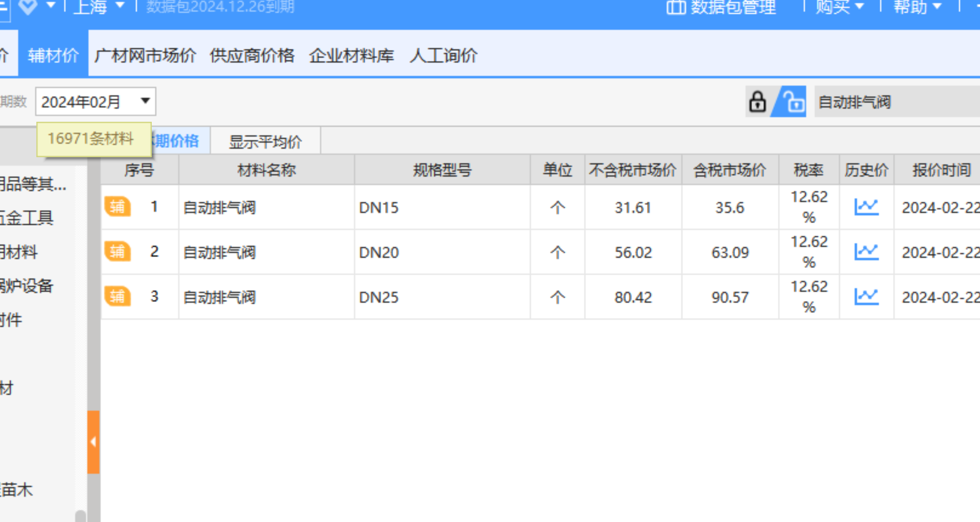Click 自动排气阀 name in row 2
980x522 pixels.
[220, 252]
